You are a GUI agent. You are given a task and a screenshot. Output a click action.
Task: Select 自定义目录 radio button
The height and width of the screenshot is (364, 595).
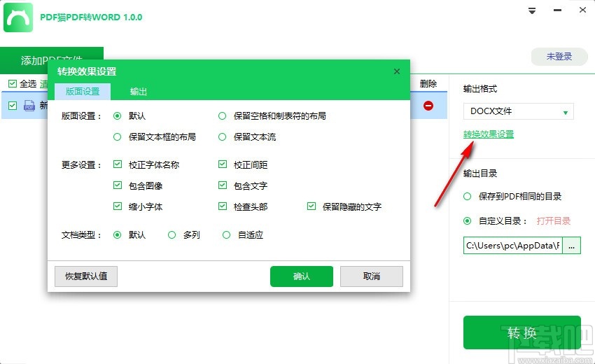467,221
